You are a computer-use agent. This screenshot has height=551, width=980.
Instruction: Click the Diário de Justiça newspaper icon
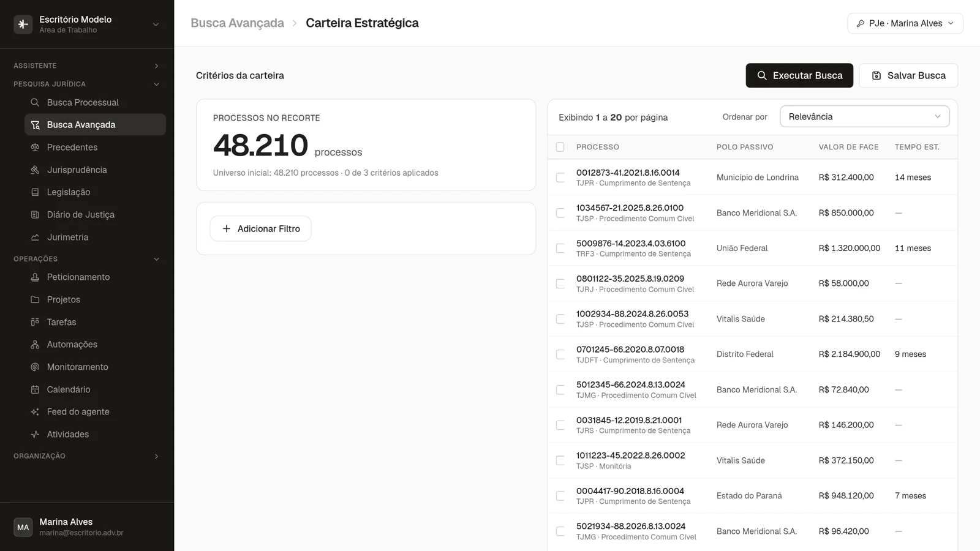[35, 215]
